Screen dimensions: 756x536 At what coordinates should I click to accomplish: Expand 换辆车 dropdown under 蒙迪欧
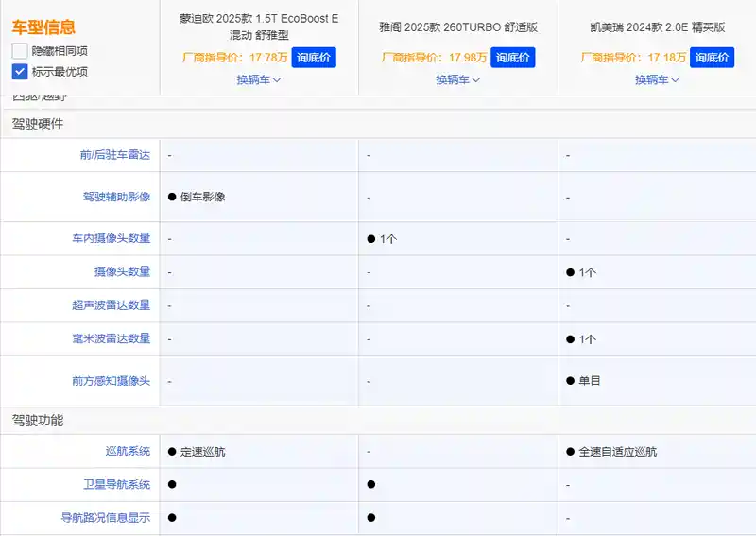(258, 79)
